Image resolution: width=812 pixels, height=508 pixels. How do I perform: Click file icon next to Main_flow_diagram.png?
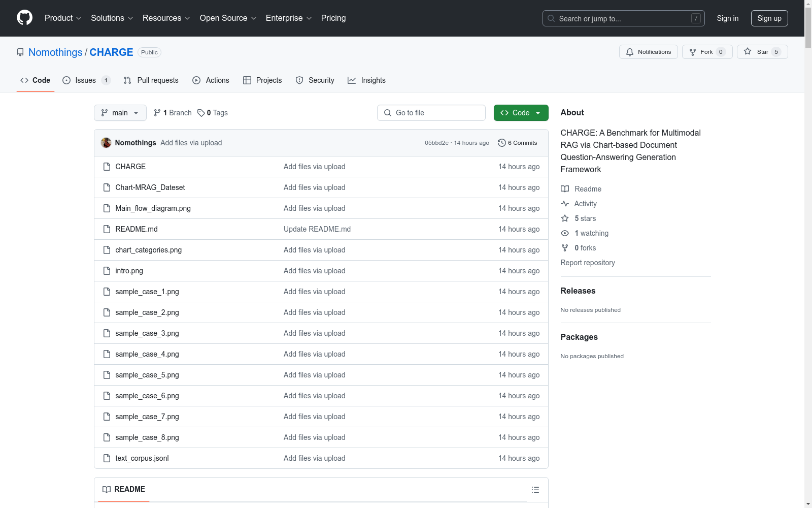[107, 208]
